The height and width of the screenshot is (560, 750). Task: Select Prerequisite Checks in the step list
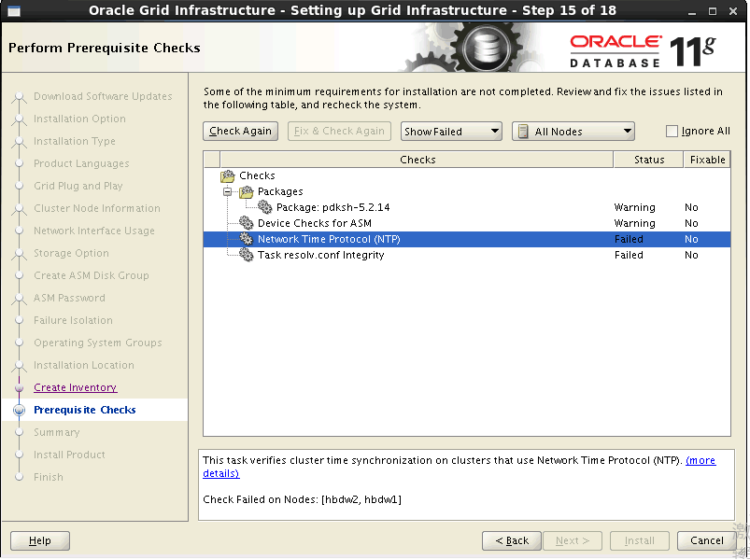[85, 410]
